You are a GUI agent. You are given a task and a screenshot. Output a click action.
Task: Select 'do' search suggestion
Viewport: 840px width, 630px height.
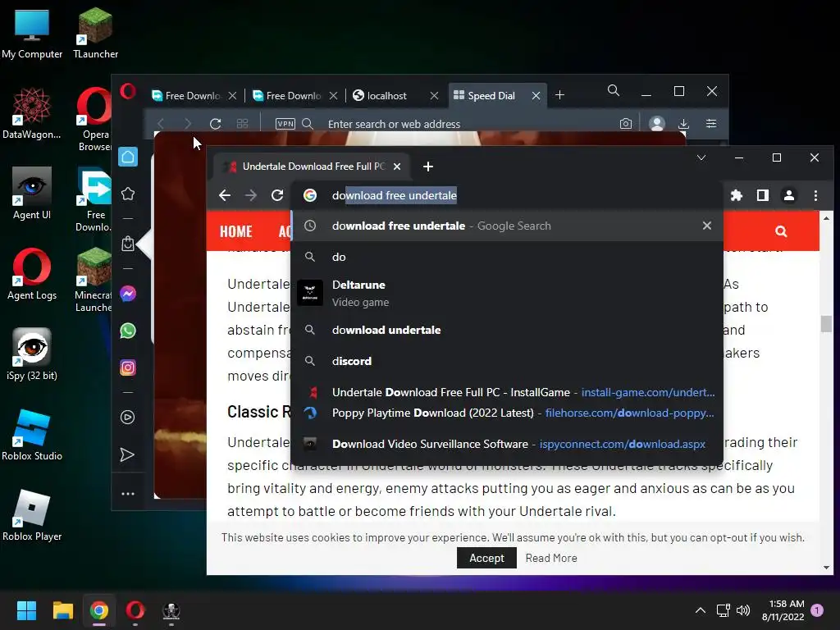[507, 257]
